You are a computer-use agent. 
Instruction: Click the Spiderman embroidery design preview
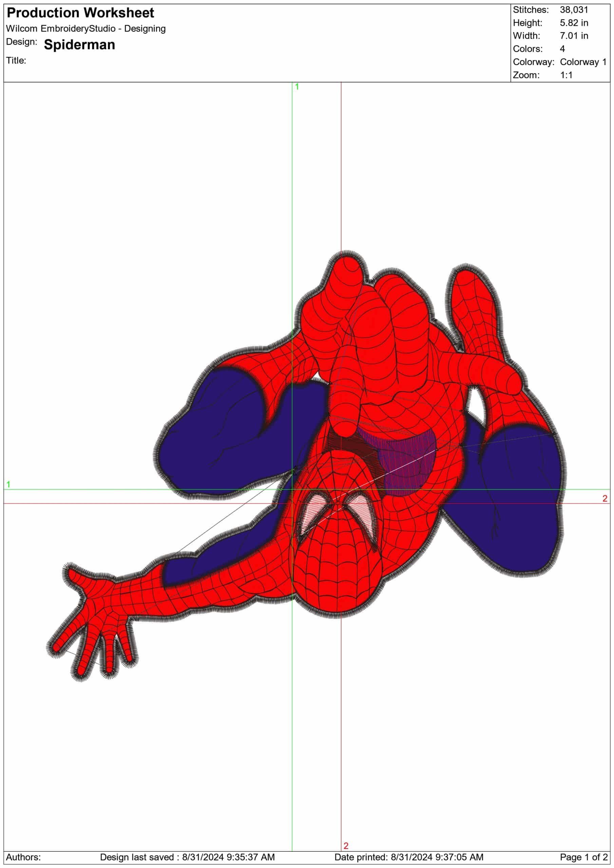(306, 466)
